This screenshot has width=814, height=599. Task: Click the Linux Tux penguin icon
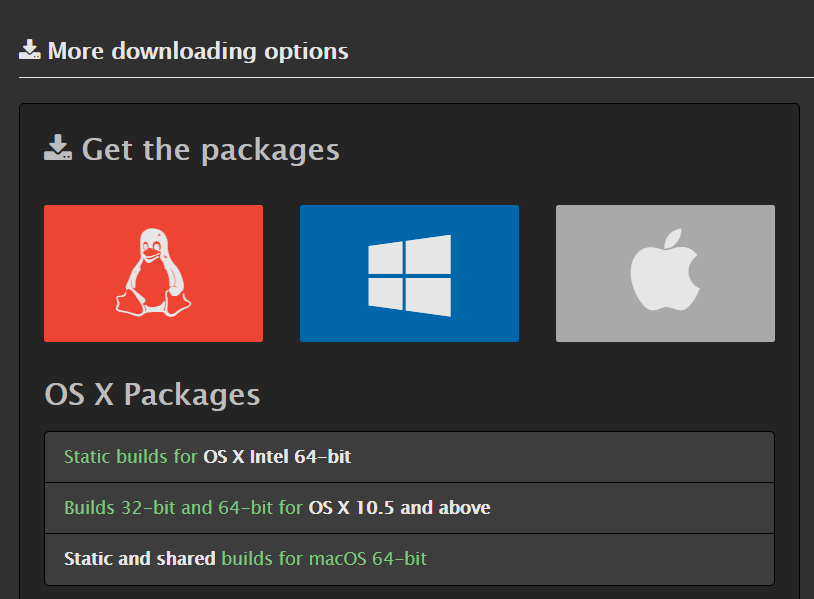pos(153,273)
